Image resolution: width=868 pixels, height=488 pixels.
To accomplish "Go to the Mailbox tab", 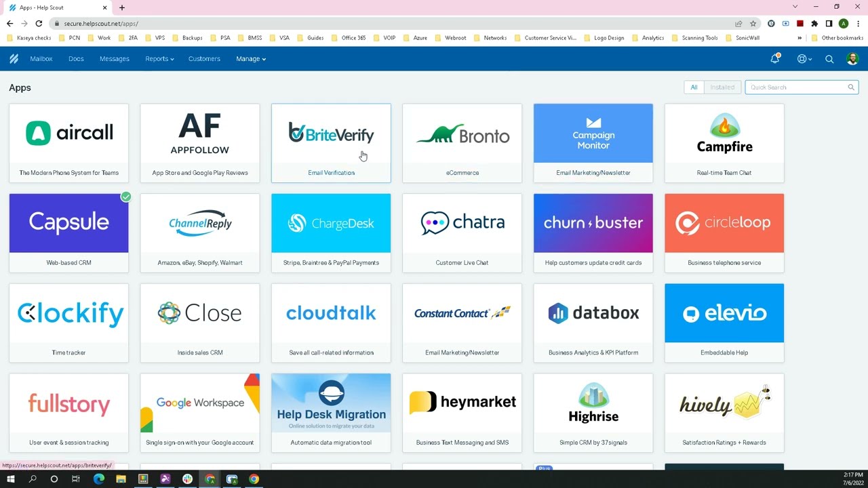I will point(41,59).
